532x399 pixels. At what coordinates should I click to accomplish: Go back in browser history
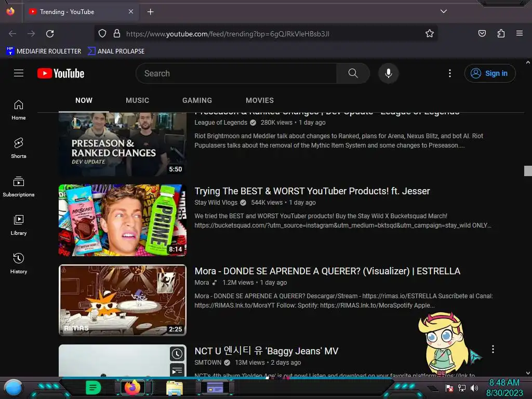pyautogui.click(x=12, y=34)
